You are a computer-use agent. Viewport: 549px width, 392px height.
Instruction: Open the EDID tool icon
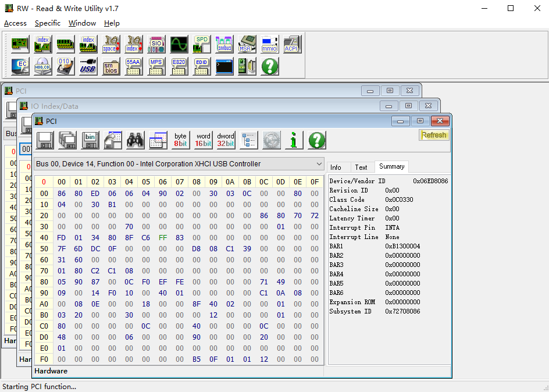[201, 66]
